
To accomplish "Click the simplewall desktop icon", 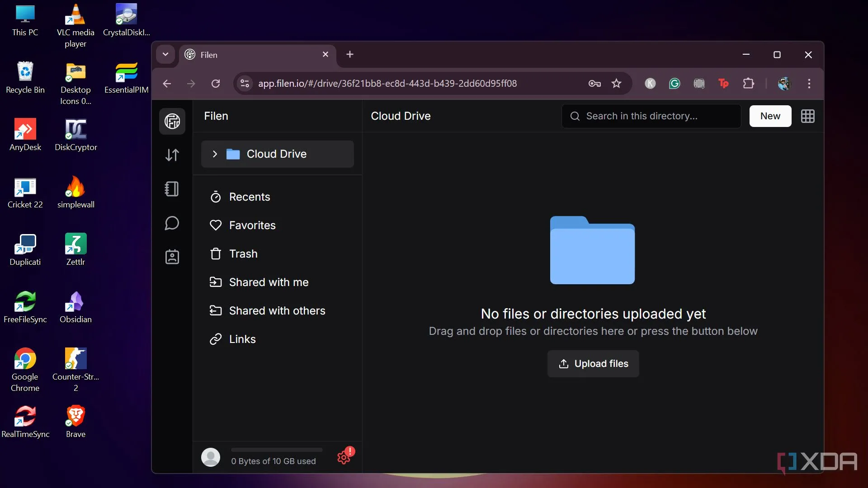I will click(75, 192).
